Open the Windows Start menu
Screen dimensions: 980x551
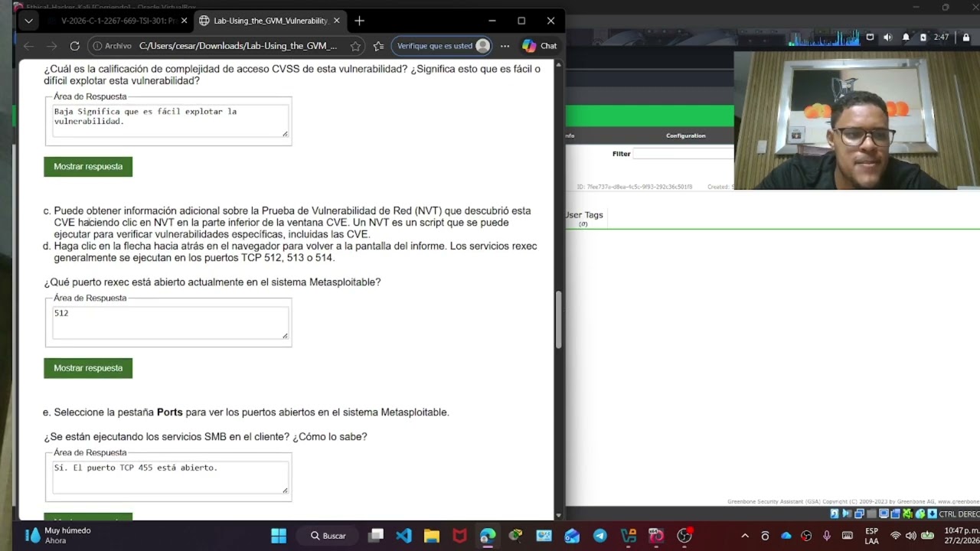(x=279, y=536)
